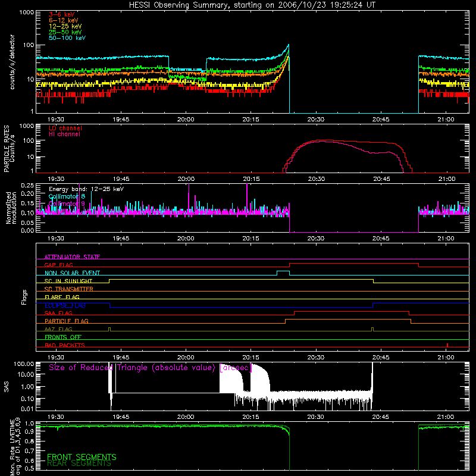Screen dimensions: 476x476
Task: Click the 1000 tick label on counts axis
Action: 27,12
